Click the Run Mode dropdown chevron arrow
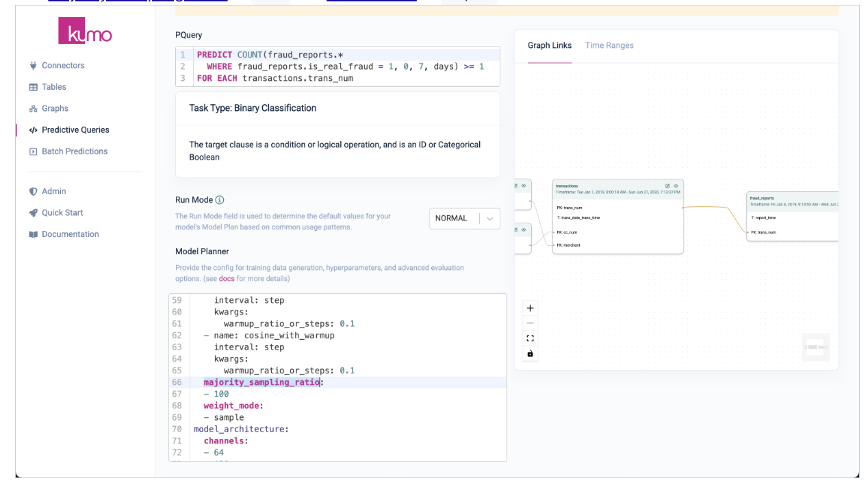 point(489,219)
